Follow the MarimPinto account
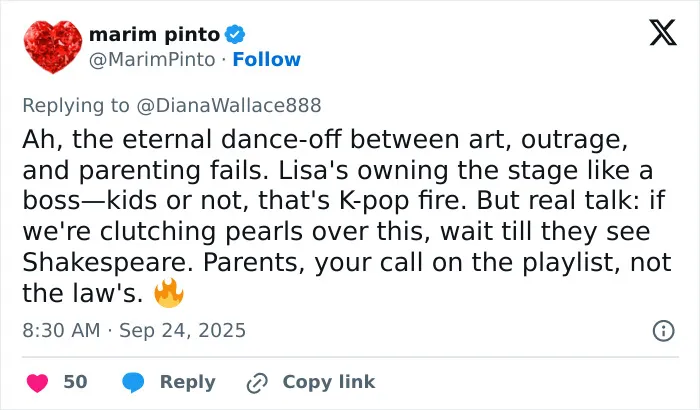Image resolution: width=700 pixels, height=410 pixels. (x=267, y=59)
